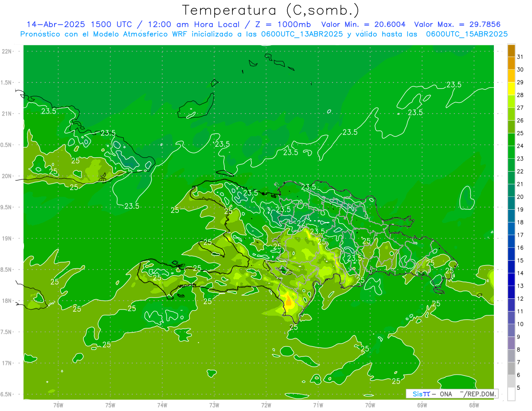Image resolution: width=532 pixels, height=411 pixels.
Task: Click the "24" color scale label
Action: (520, 146)
